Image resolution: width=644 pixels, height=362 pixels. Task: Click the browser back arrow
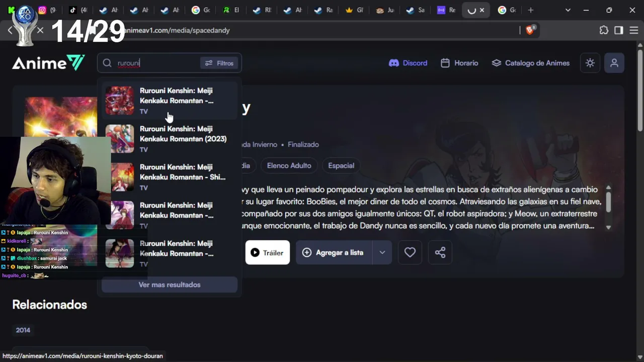(x=10, y=30)
